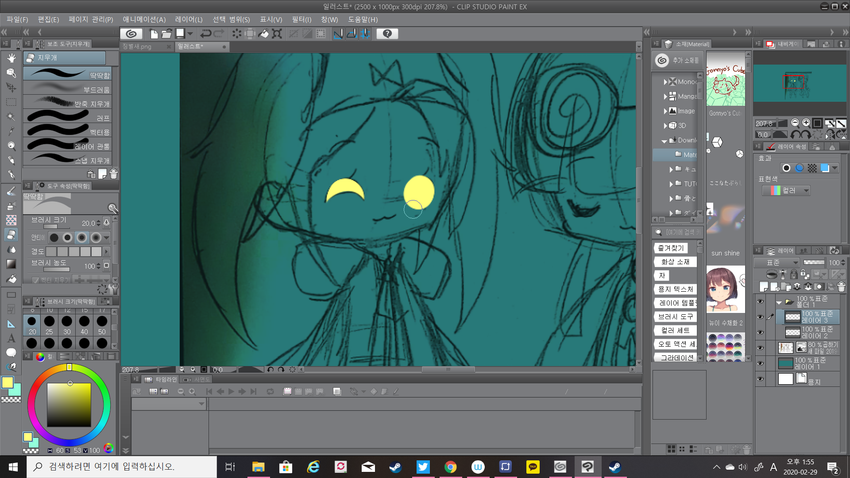
Task: Click the 브러시 도구 material tag
Action: [676, 316]
